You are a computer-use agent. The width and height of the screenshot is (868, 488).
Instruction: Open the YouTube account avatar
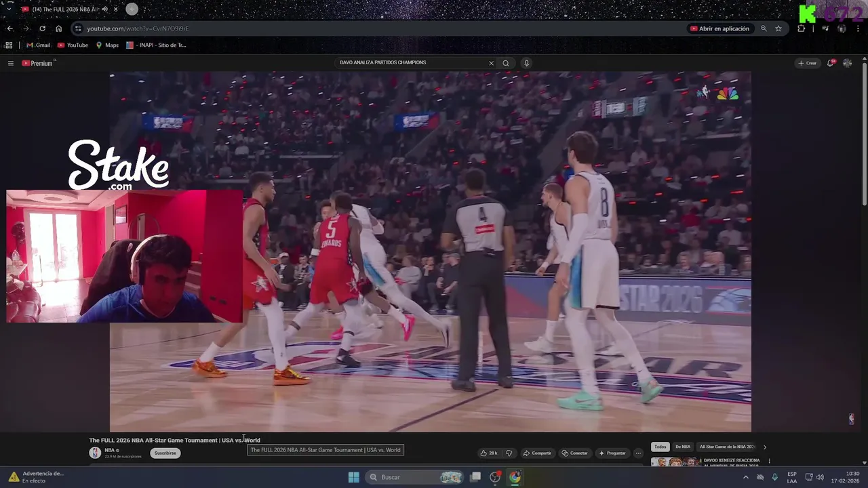(847, 63)
